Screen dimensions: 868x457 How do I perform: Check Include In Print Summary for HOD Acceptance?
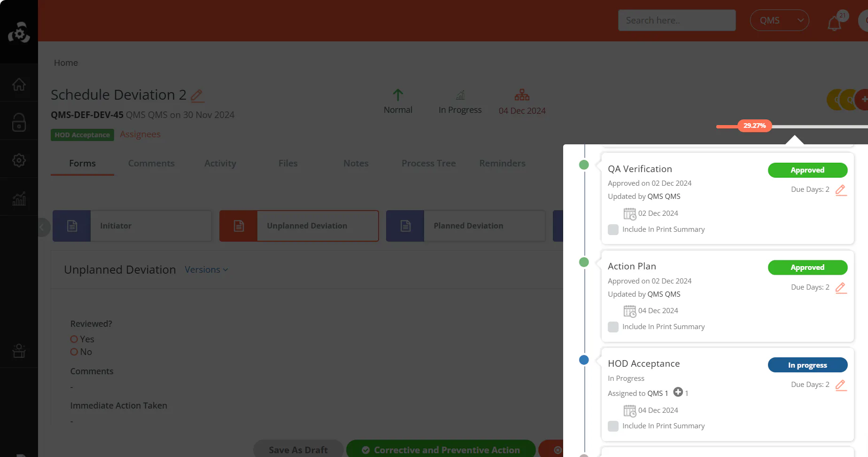613,426
